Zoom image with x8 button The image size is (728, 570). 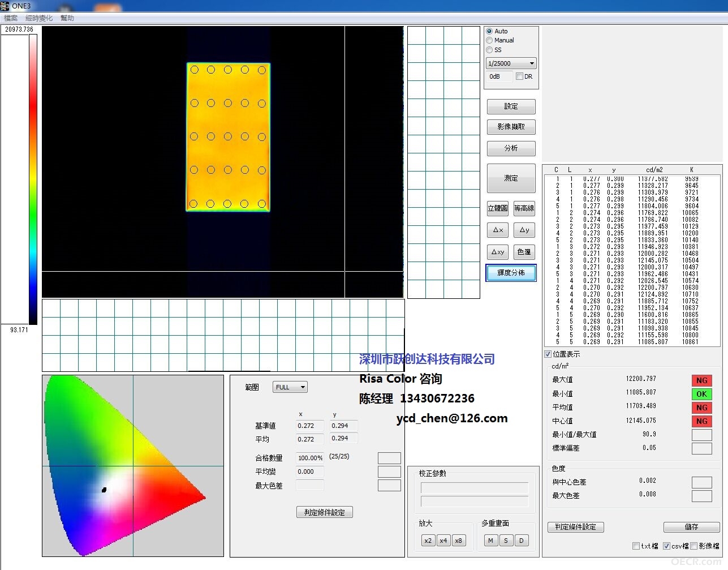coord(459,541)
